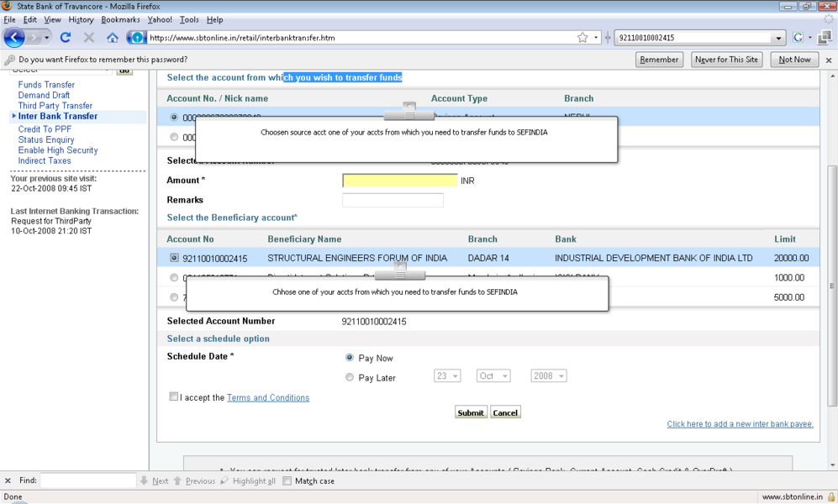Image resolution: width=838 pixels, height=504 pixels.
Task: Select the Pay Now radio button
Action: 350,358
